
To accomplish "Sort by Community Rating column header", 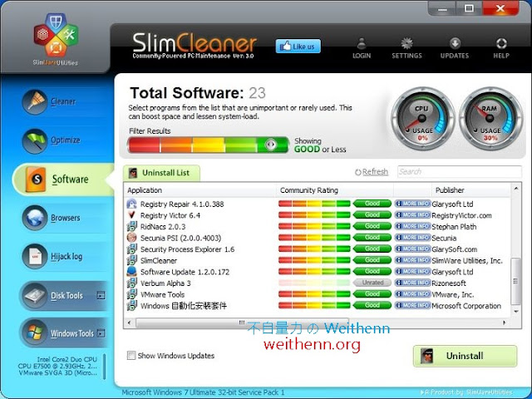I will click(335, 190).
